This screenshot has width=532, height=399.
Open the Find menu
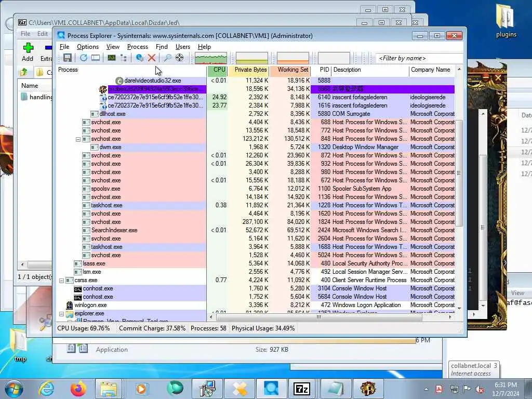(x=162, y=47)
